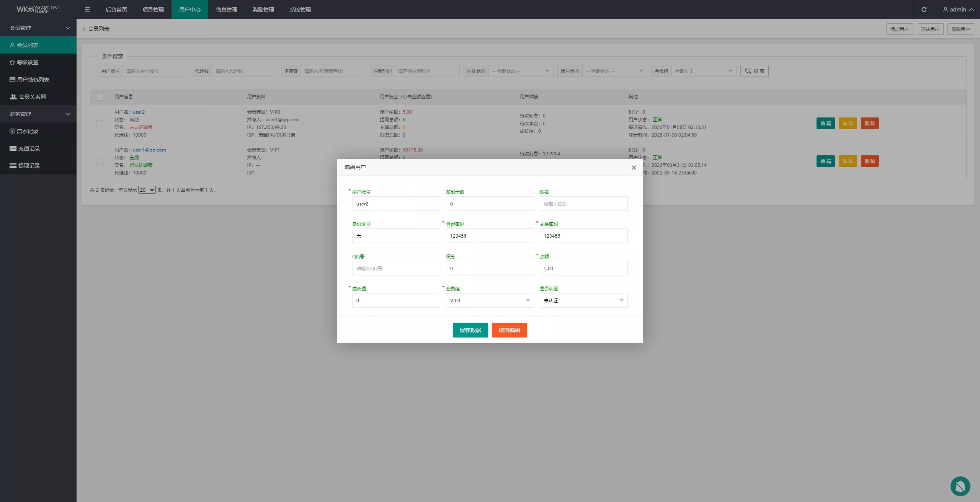Open the 会员组 VIP0 dropdown
The height and width of the screenshot is (502, 980).
tap(490, 300)
